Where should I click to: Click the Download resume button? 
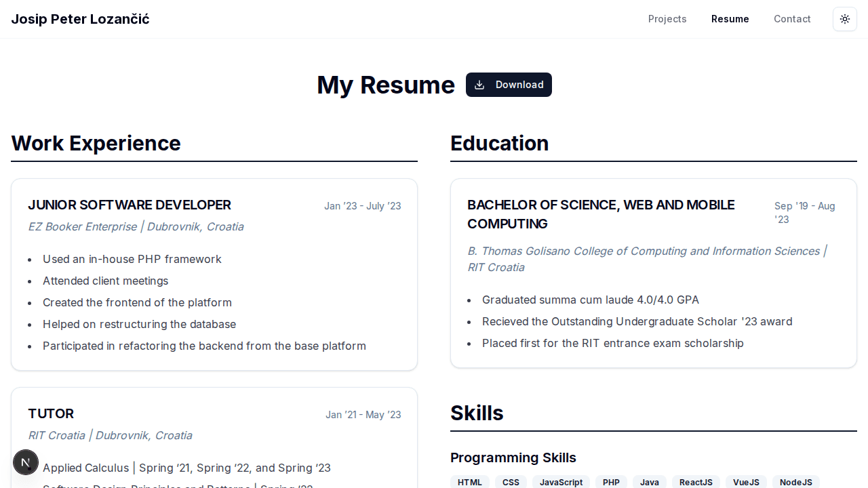tap(509, 85)
